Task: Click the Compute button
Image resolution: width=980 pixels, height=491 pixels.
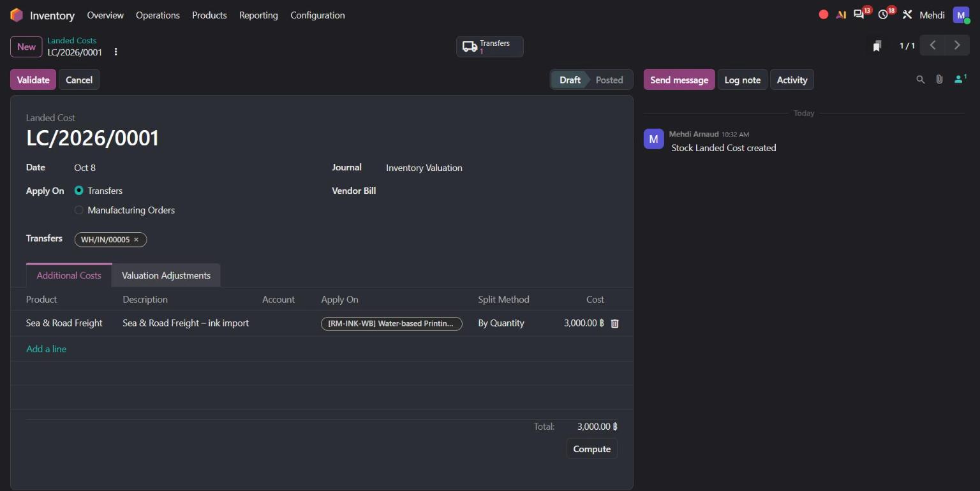Action: [x=591, y=449]
